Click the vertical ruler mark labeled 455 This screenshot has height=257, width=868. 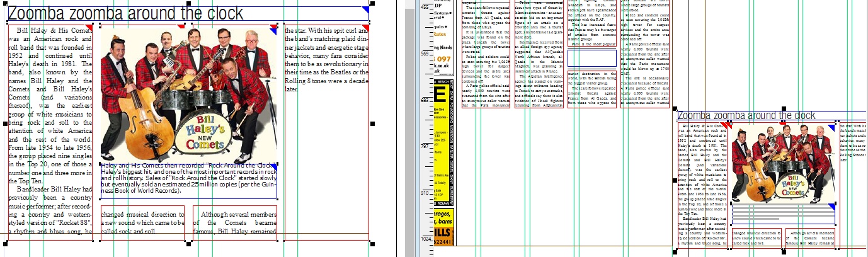[x=425, y=7]
